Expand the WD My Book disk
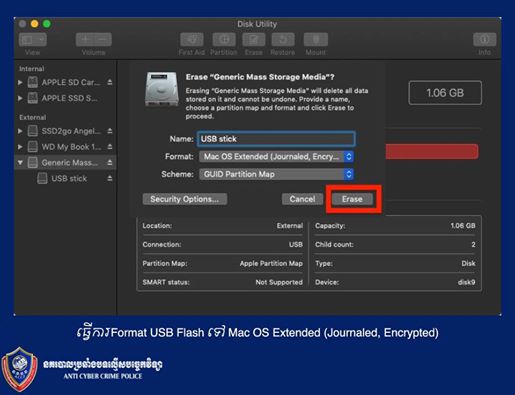Viewport: 515px width, 395px height. point(20,147)
